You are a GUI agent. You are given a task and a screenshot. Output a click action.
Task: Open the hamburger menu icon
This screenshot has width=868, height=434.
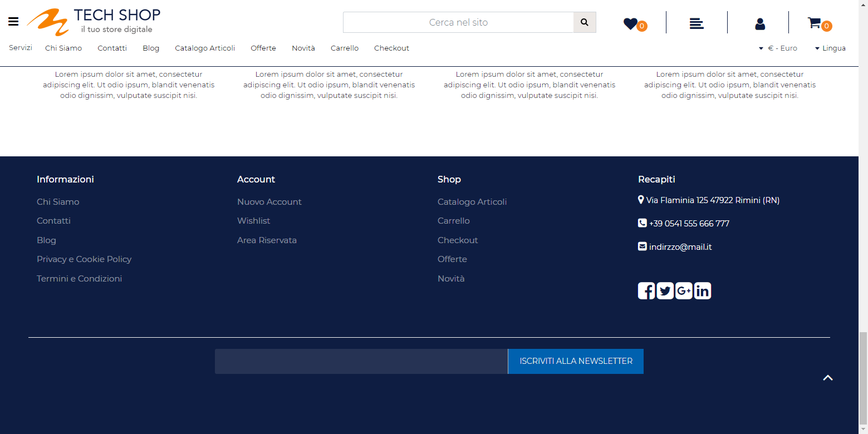tap(13, 22)
